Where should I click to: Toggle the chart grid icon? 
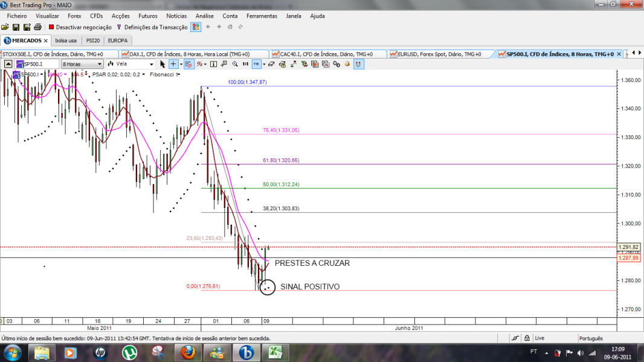click(x=188, y=64)
